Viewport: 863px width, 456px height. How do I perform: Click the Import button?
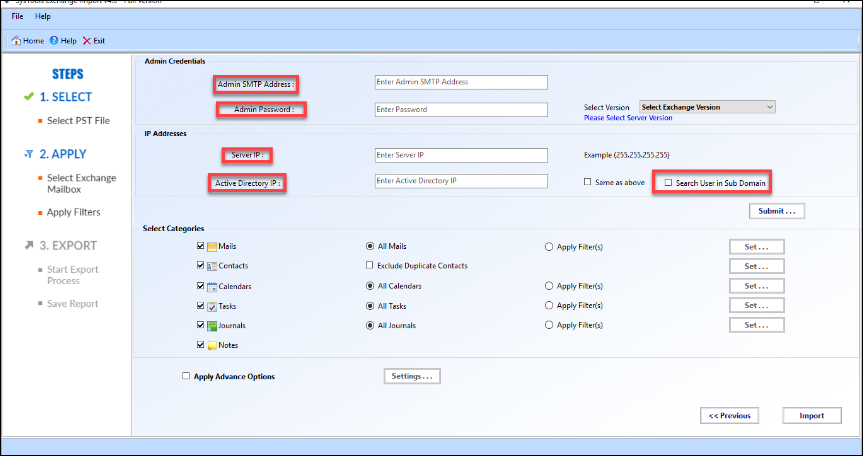(x=812, y=416)
